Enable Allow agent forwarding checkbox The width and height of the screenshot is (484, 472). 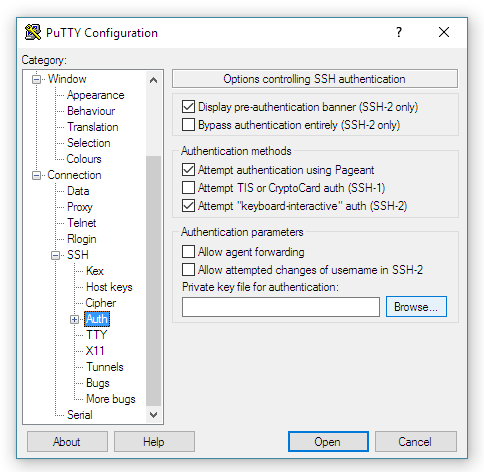click(x=188, y=252)
